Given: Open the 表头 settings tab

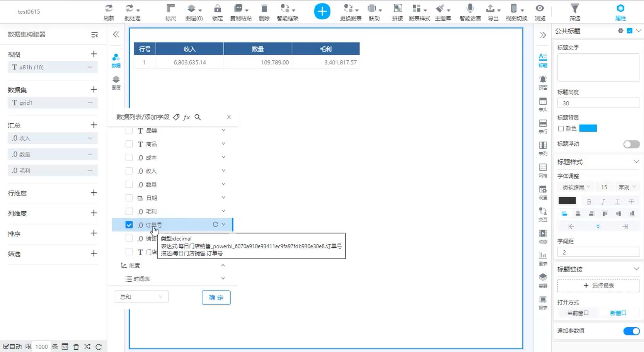Looking at the screenshot, I should [543, 104].
